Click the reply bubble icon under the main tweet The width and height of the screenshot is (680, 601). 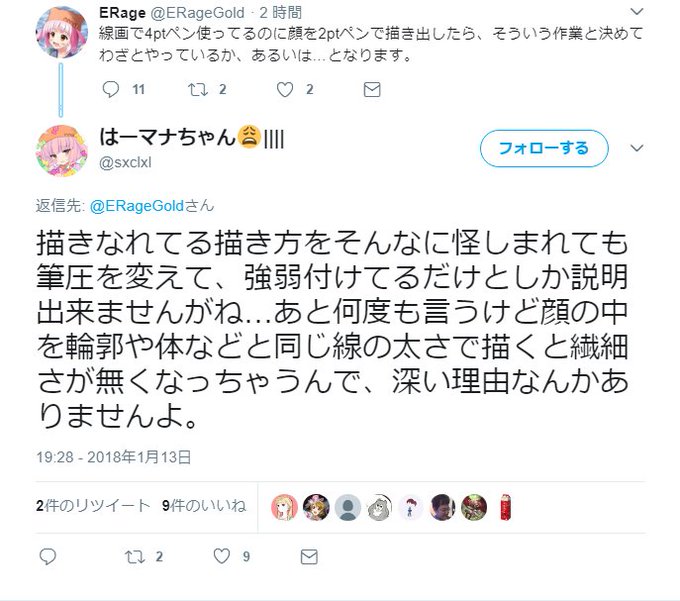coord(48,556)
